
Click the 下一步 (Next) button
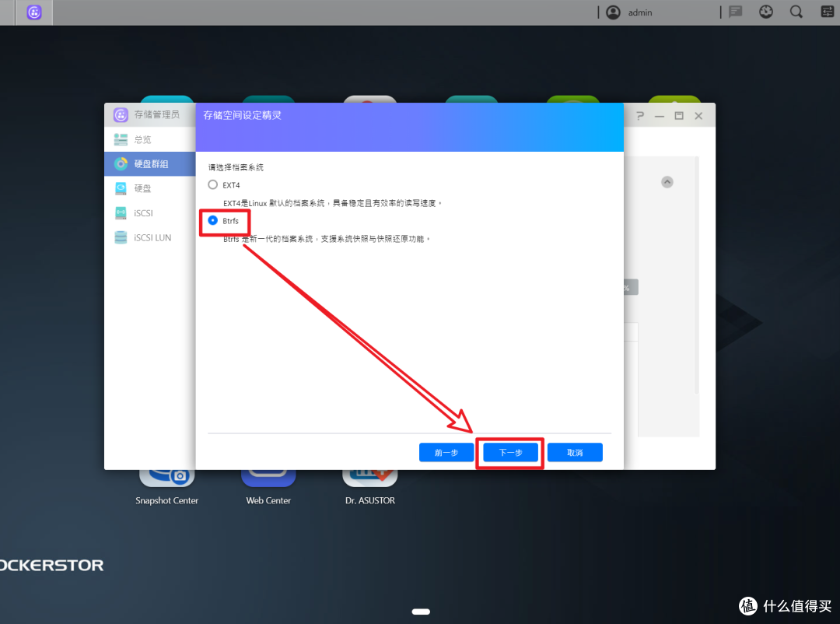510,452
